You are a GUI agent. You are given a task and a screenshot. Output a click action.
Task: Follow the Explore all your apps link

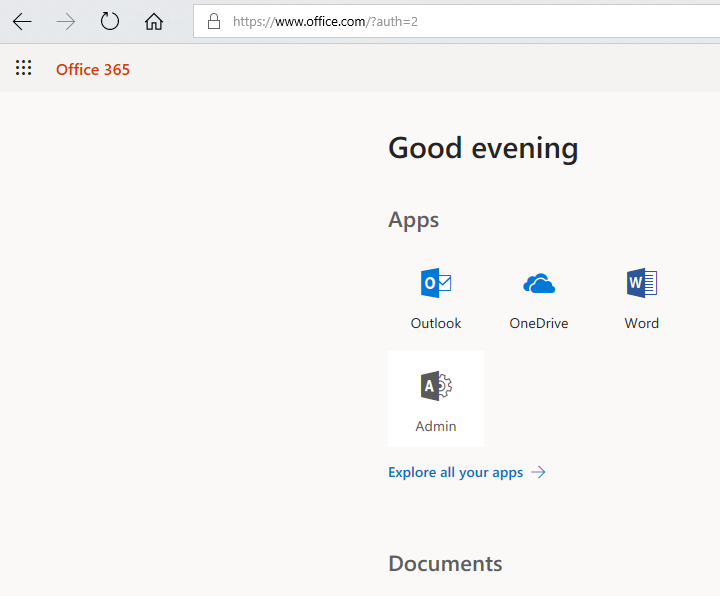467,472
